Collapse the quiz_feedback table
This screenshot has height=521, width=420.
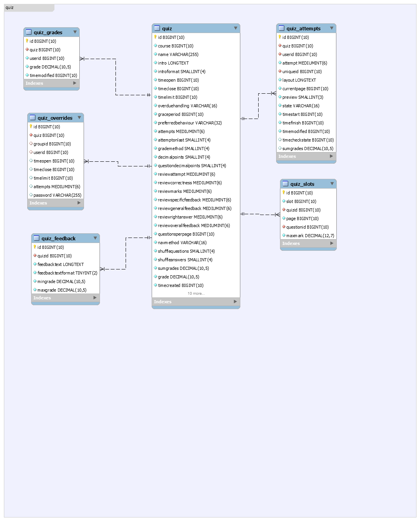click(x=95, y=238)
